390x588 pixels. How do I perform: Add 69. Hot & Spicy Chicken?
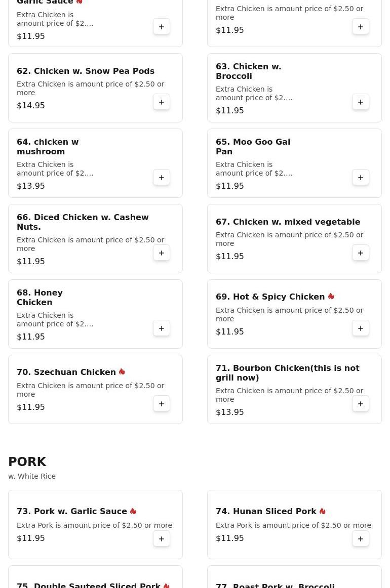pos(361,328)
